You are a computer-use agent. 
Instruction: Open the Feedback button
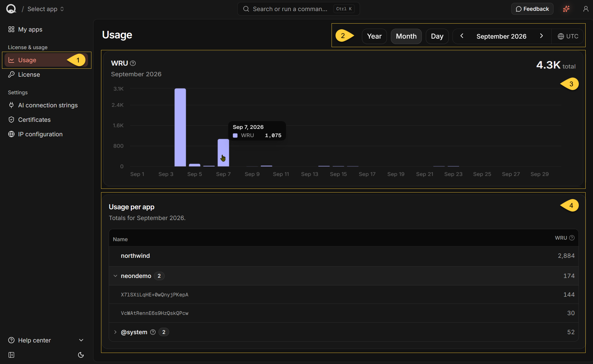pyautogui.click(x=532, y=9)
